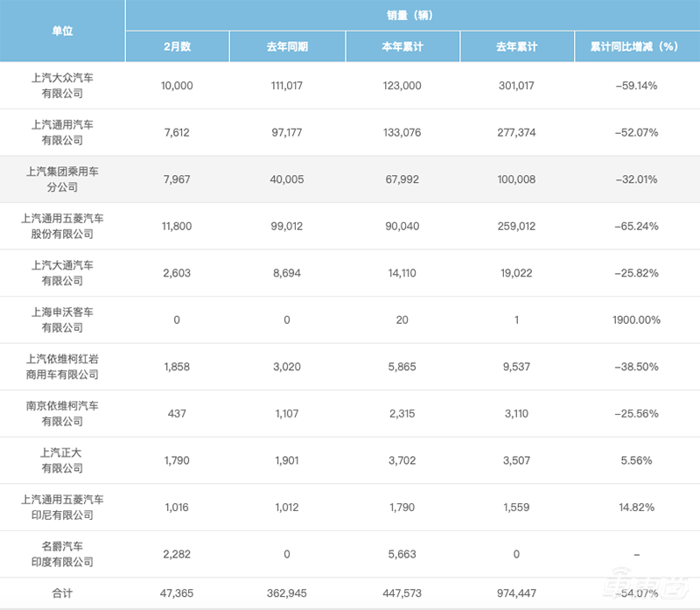This screenshot has width=700, height=610.
Task: Click the 上汽通用五菱汽车股份有限公司 label
Action: 65,226
